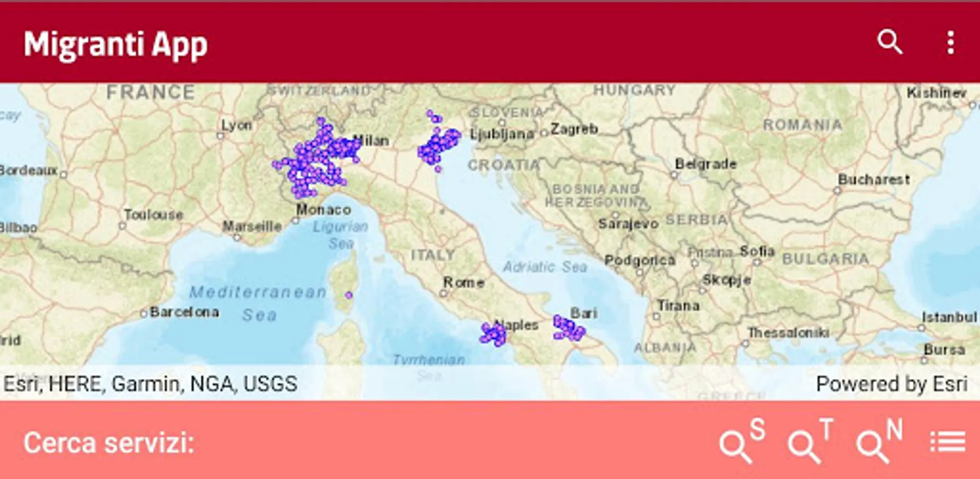The image size is (980, 479).
Task: Click the 'Powered by Esri' attribution
Action: tap(892, 384)
